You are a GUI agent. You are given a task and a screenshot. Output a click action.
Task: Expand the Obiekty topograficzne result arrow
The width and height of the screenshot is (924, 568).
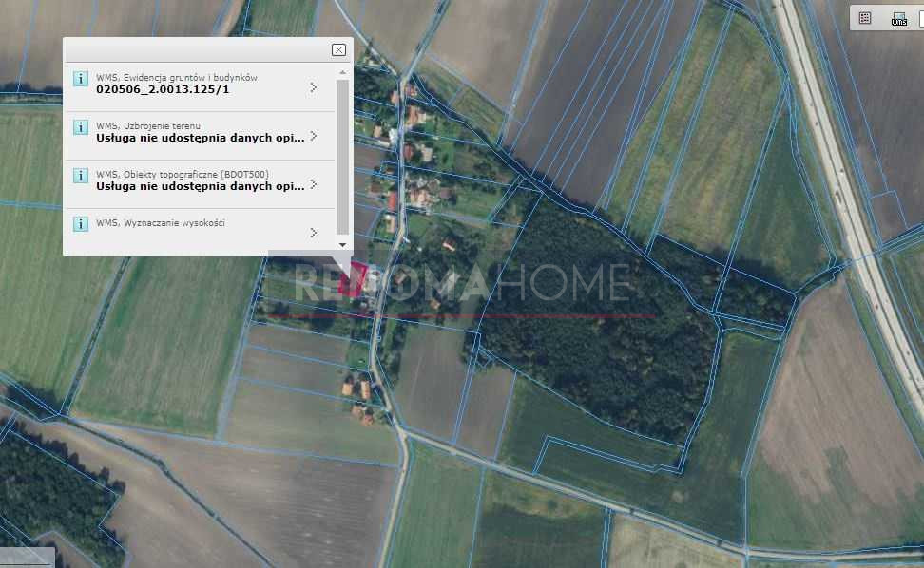[x=314, y=184]
